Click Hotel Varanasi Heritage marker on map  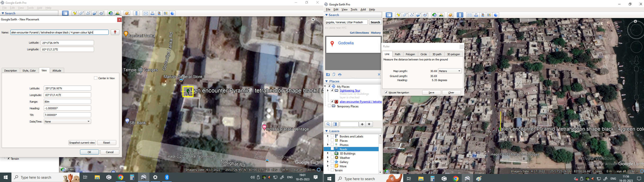[x=264, y=127]
